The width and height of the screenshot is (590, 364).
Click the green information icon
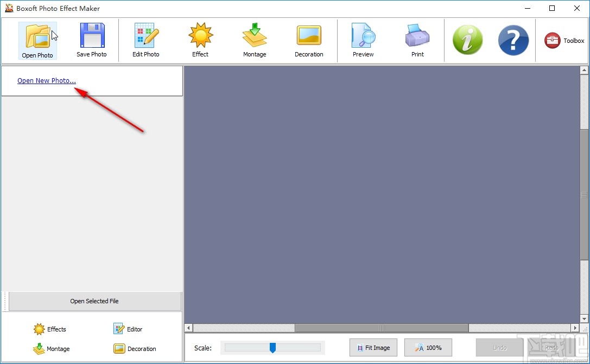(x=468, y=40)
